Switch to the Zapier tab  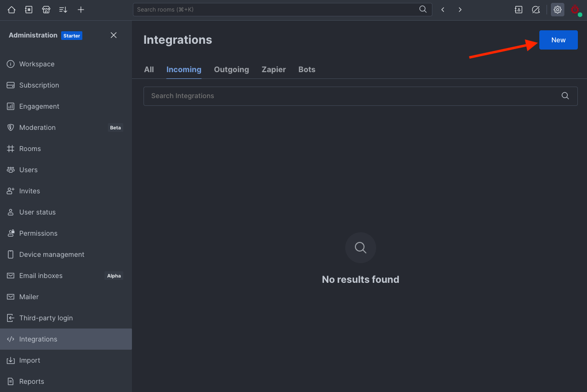(274, 69)
